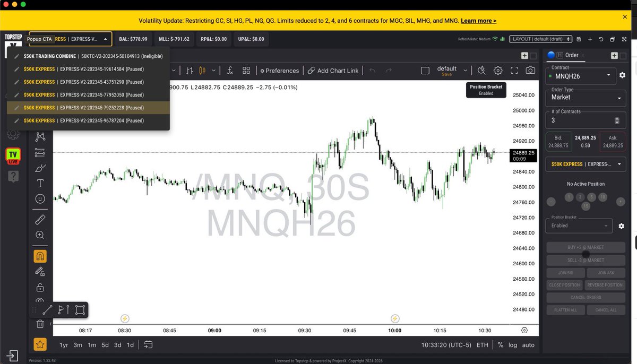Open chart settings gear
Screen dimensions: 637x364
click(498, 71)
